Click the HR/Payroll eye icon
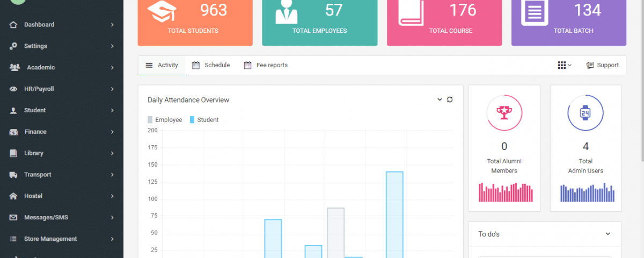Viewport: 644px width, 258px height. click(13, 89)
